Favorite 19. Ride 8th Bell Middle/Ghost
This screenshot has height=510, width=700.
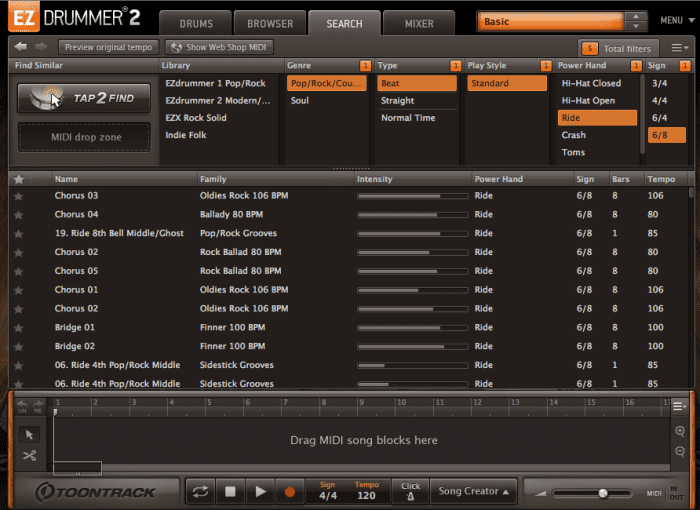pos(19,234)
